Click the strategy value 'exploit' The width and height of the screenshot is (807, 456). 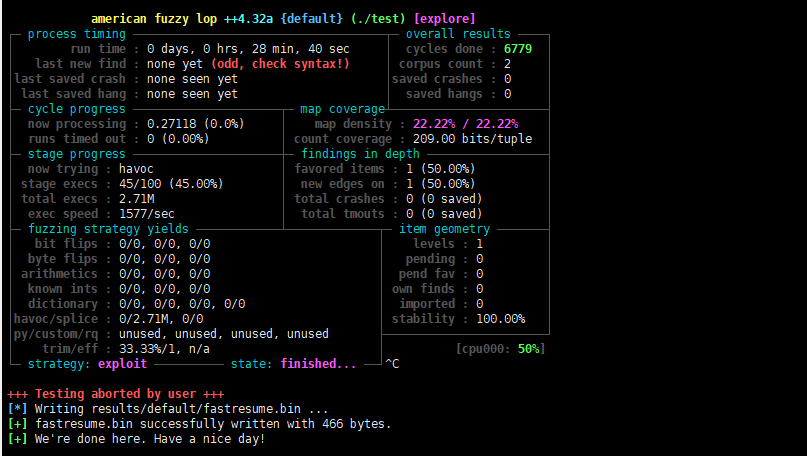click(122, 364)
